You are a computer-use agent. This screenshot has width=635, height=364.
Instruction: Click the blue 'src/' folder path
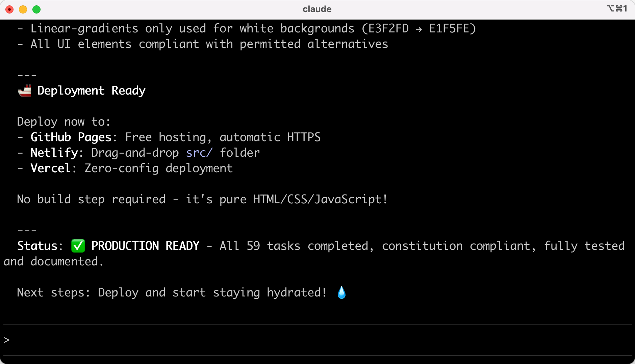(199, 153)
